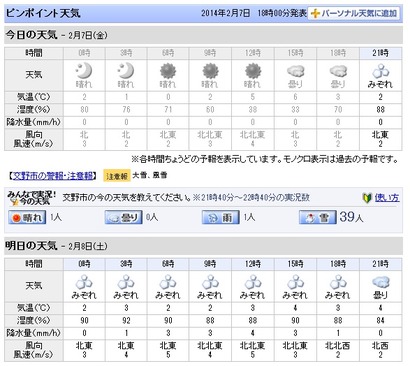Select today's 12時 humidity value 38

click(253, 109)
